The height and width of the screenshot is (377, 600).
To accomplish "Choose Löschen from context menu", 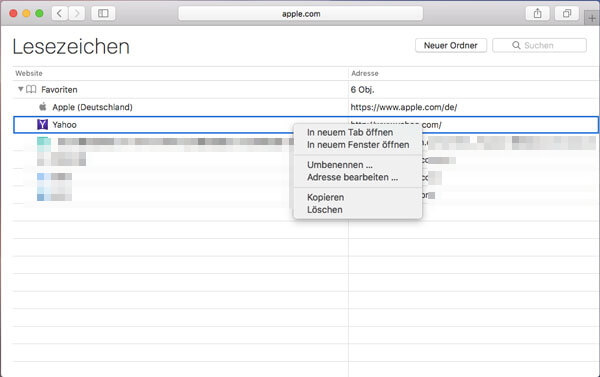I will click(324, 210).
